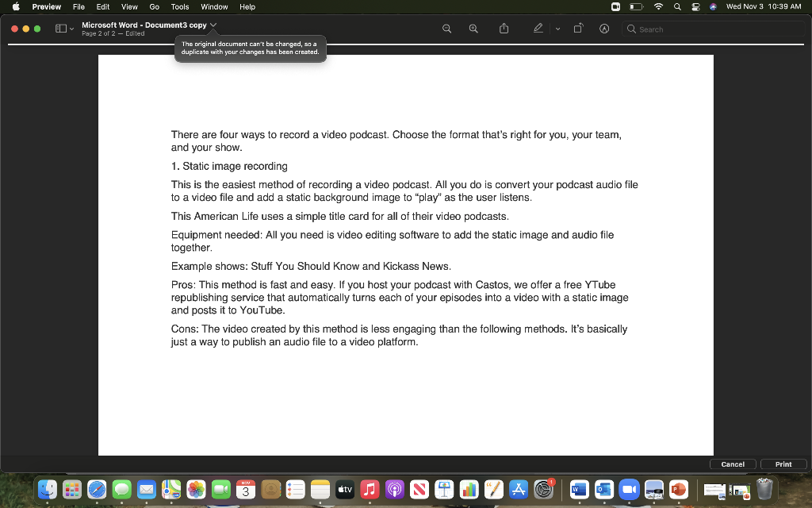Show the Markup toolbar with the pencil icon
The image size is (812, 508).
(540, 28)
